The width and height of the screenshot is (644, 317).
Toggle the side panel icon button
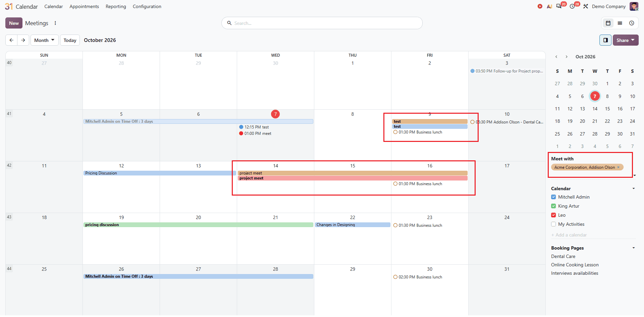tap(605, 40)
